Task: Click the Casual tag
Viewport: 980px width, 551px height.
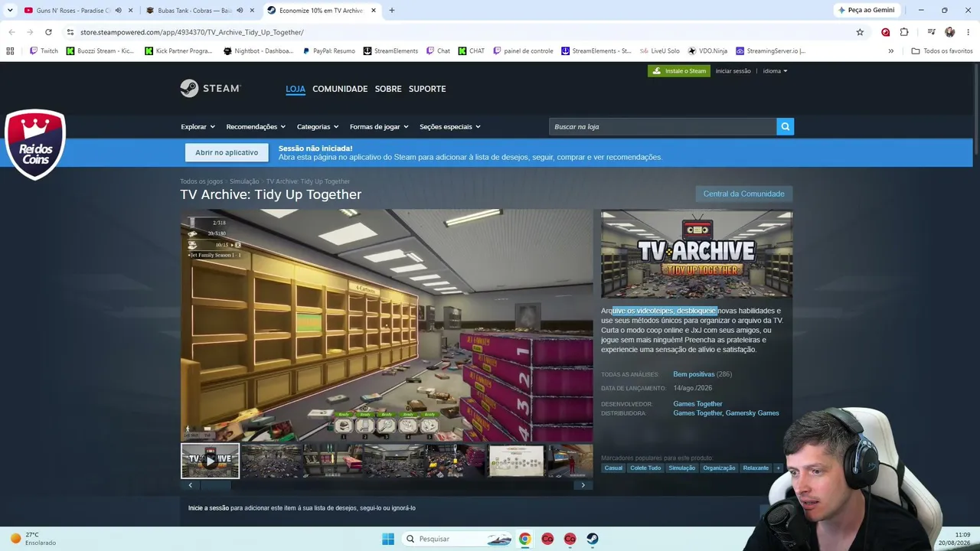Action: point(613,468)
